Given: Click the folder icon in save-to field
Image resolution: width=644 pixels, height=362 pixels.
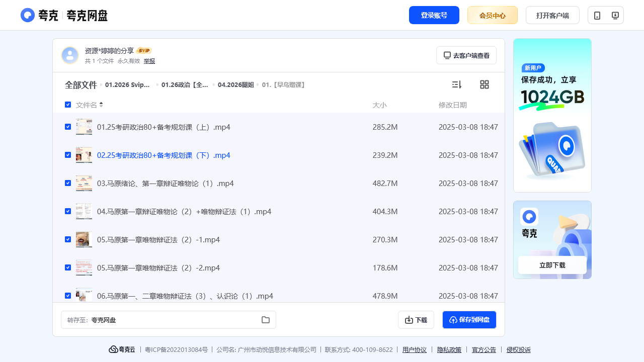Looking at the screenshot, I should pyautogui.click(x=266, y=320).
